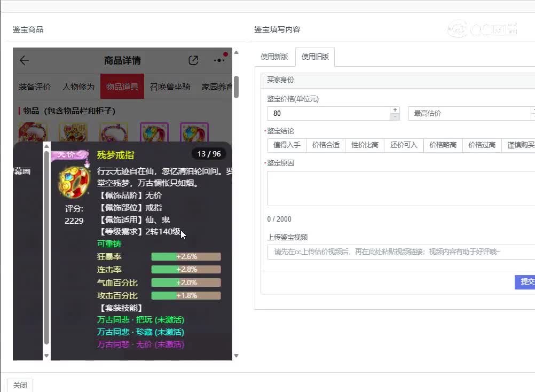Click the 【佩饰部位】戒指 line
The width and height of the screenshot is (535, 392).
point(129,207)
